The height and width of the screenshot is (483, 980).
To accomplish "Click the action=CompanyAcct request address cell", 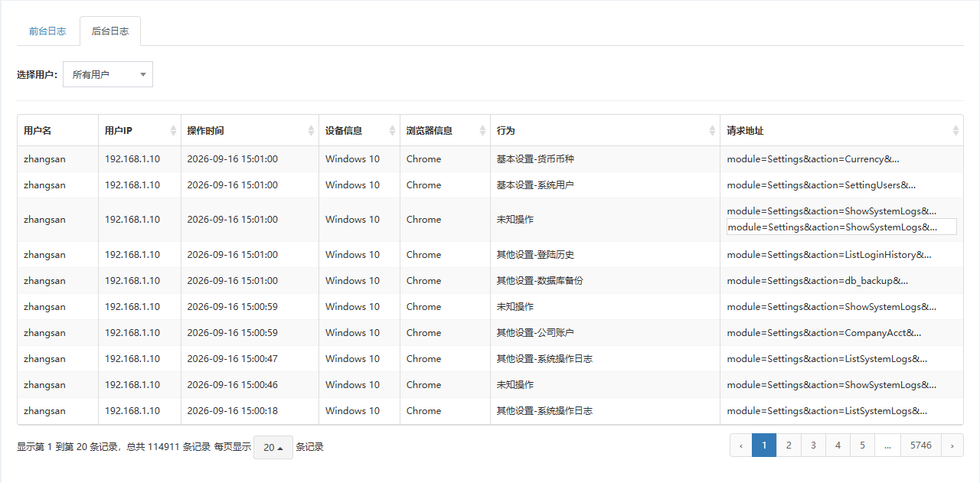I will pos(841,333).
